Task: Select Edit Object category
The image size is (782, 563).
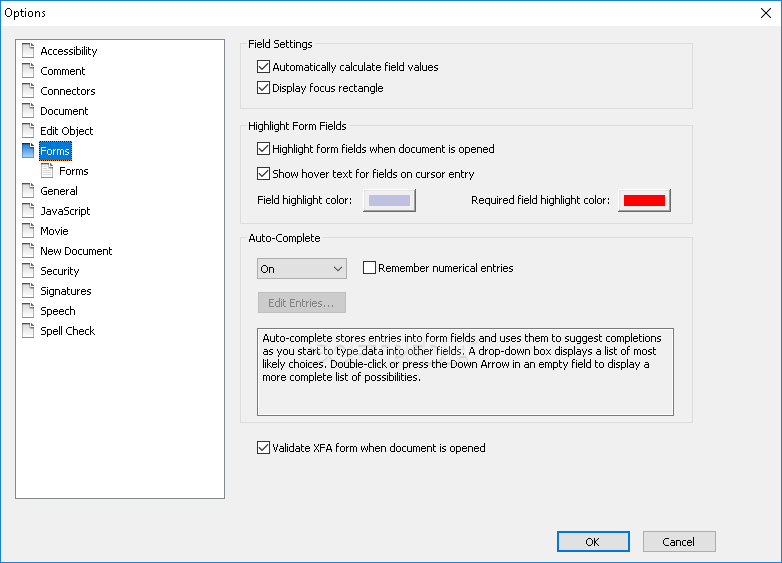Action: pyautogui.click(x=67, y=131)
